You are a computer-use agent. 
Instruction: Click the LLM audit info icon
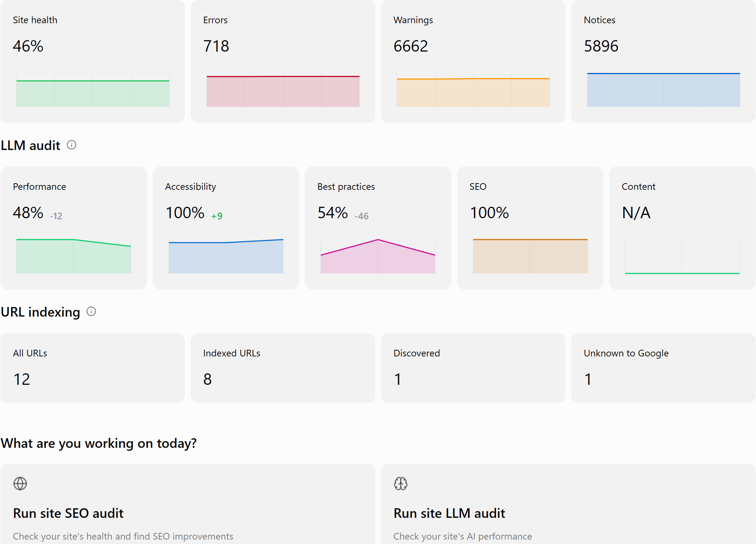point(72,145)
